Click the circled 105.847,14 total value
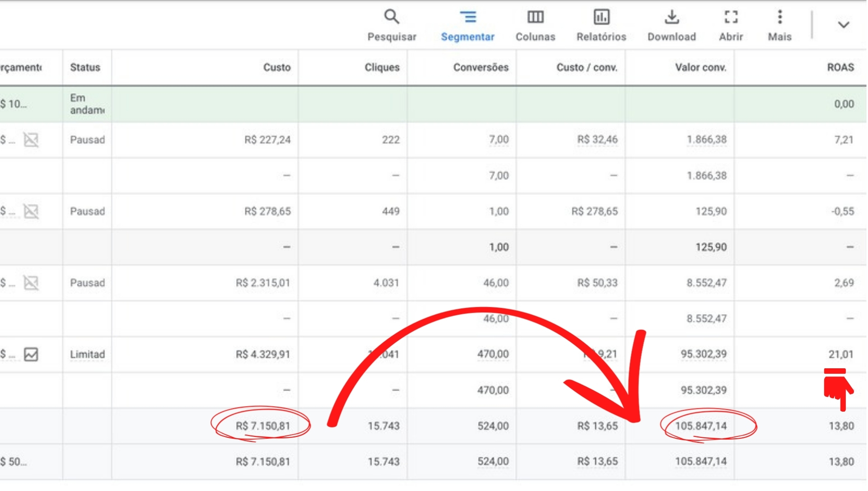Viewport: 868px width, 491px height. 700,426
